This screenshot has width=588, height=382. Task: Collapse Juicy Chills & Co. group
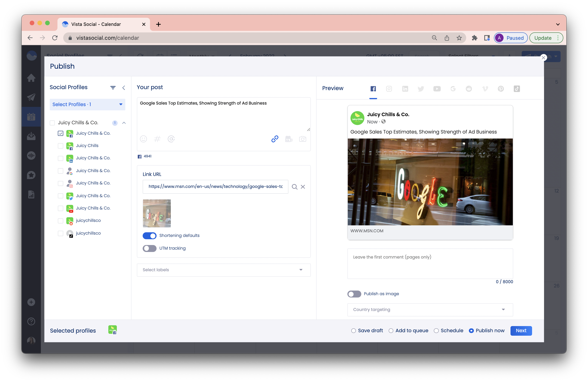click(x=124, y=123)
